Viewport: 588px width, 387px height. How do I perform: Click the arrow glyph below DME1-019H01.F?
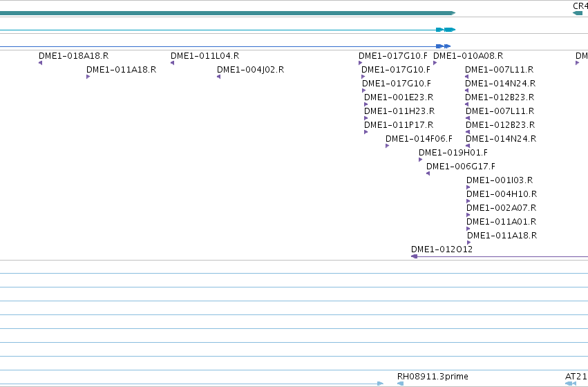tap(420, 160)
